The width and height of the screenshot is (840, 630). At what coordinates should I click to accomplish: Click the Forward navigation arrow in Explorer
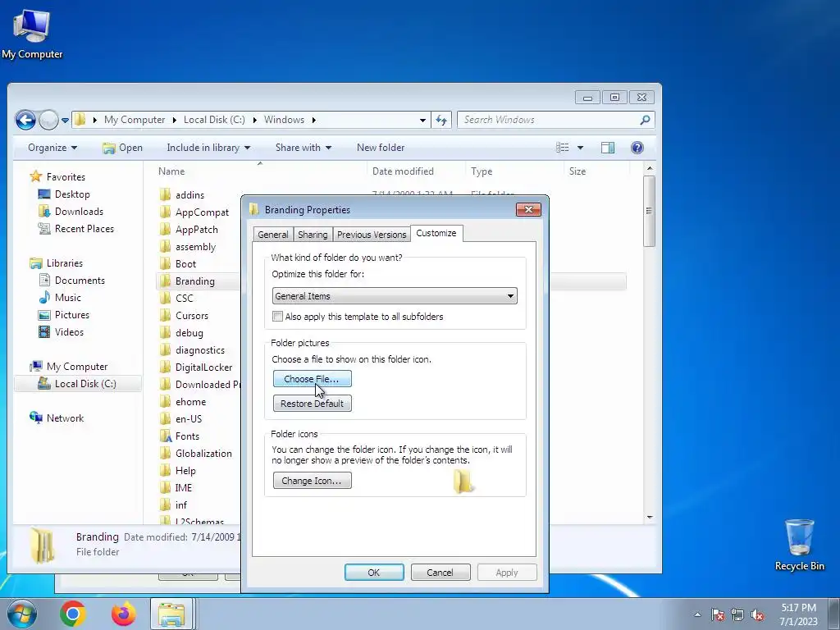(x=48, y=120)
